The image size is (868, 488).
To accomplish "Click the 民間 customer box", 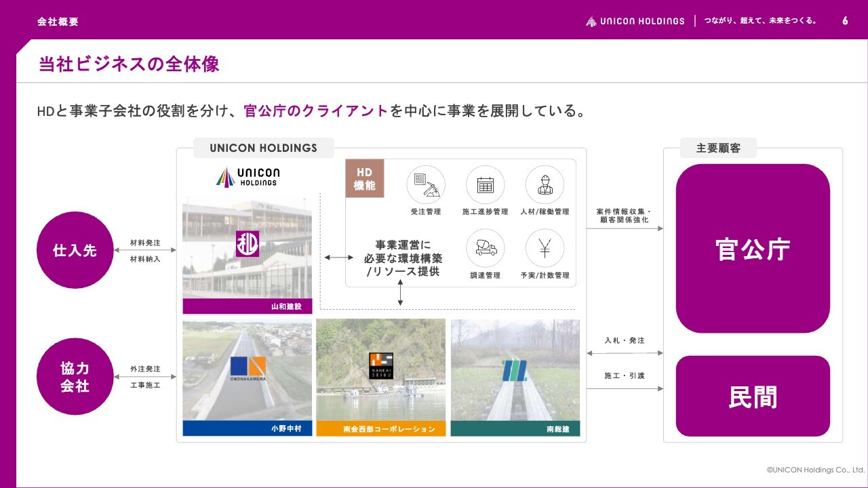I will pyautogui.click(x=753, y=396).
